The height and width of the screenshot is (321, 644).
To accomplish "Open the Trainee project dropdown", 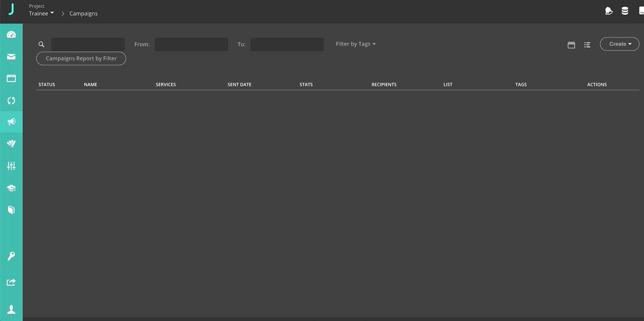I will (41, 13).
